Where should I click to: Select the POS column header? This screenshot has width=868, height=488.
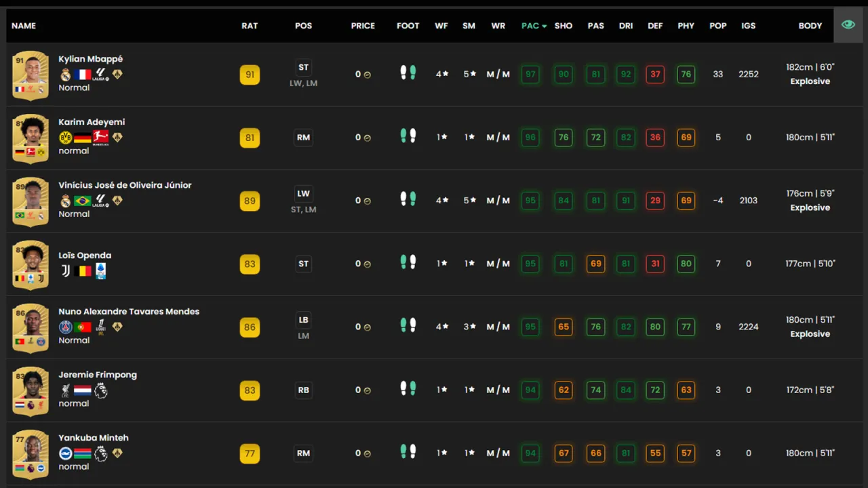[x=303, y=26]
